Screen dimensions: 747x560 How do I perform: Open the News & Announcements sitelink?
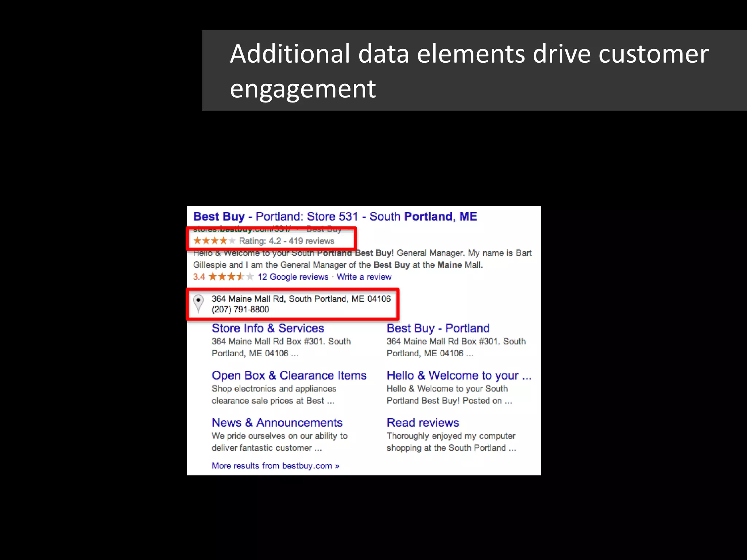[277, 423]
